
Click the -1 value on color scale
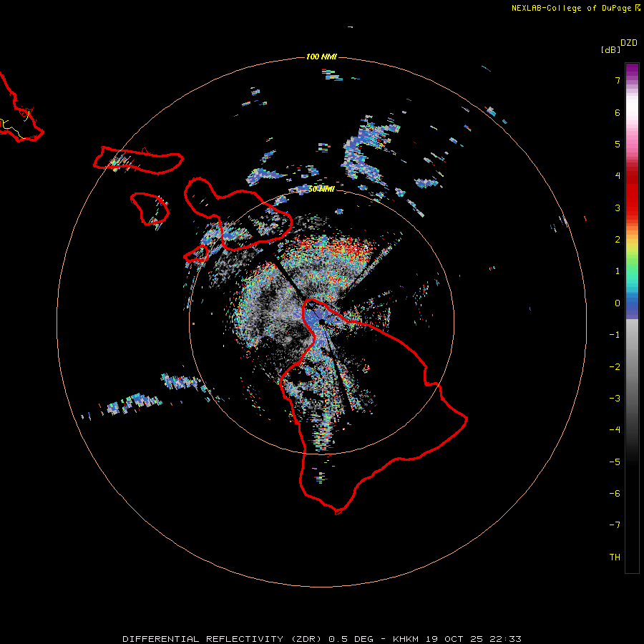point(615,335)
